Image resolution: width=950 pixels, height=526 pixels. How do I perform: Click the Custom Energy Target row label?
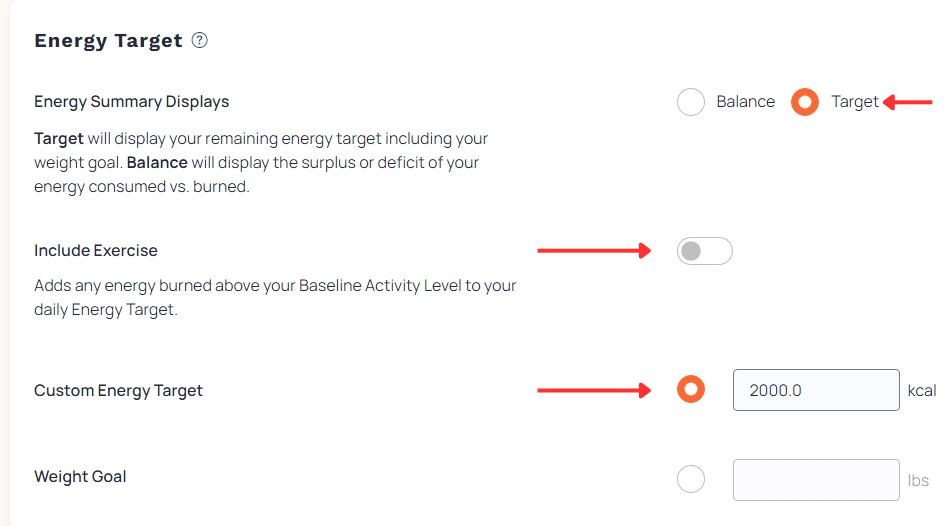[118, 391]
